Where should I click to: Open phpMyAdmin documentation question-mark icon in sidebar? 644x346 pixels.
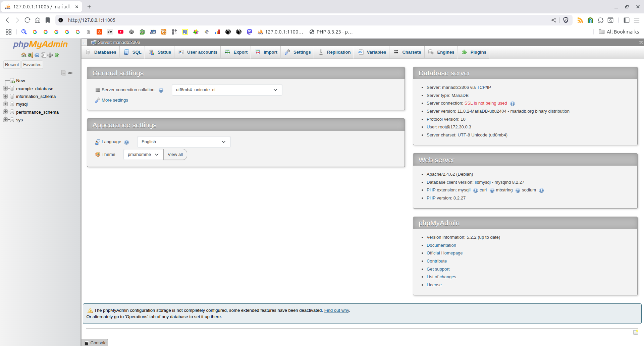tap(37, 55)
